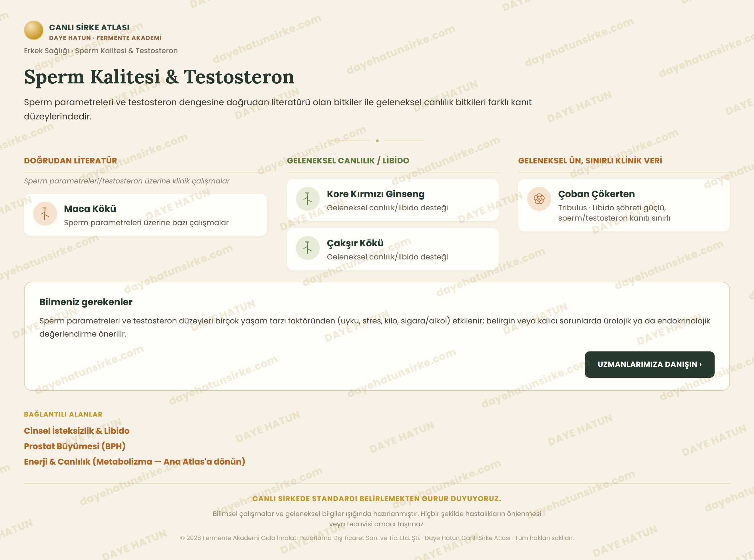
Task: Follow the Prostat Büyümesi (BPH) link
Action: pos(75,446)
